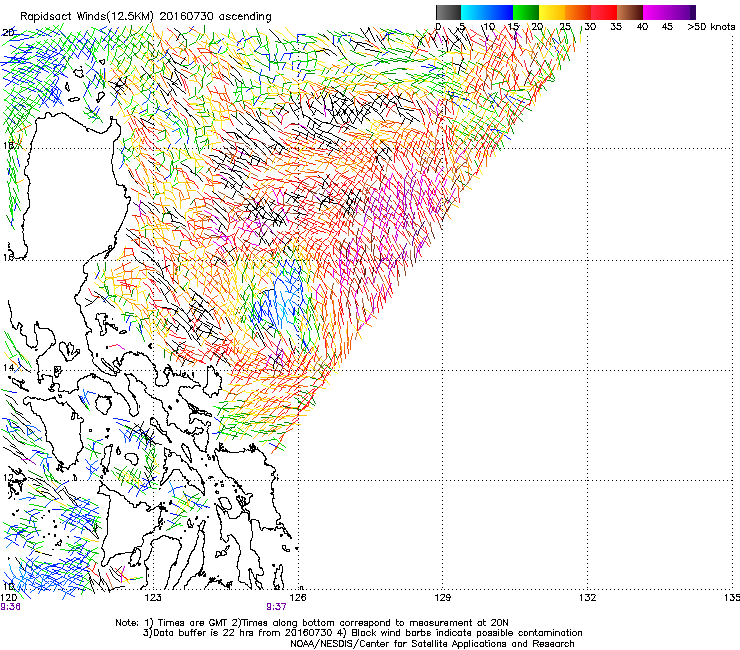Screen dimensions: 740x650
Task: Click the '35' legend scale label
Action: [616, 27]
